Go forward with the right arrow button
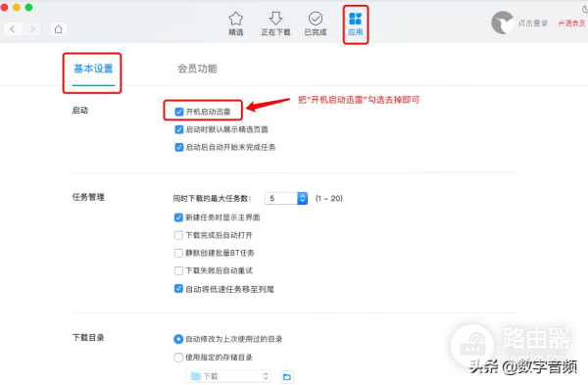This screenshot has height=385, width=588. tap(32, 28)
